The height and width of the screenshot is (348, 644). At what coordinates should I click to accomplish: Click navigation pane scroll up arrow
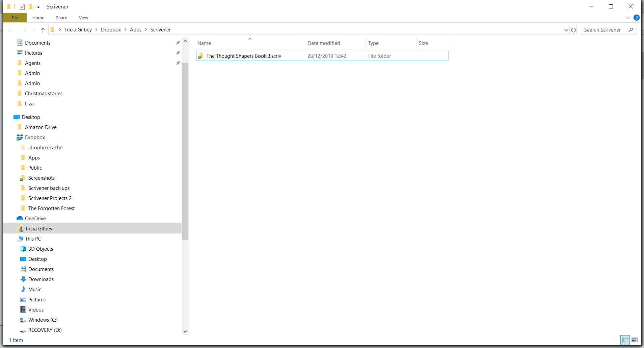pos(185,41)
